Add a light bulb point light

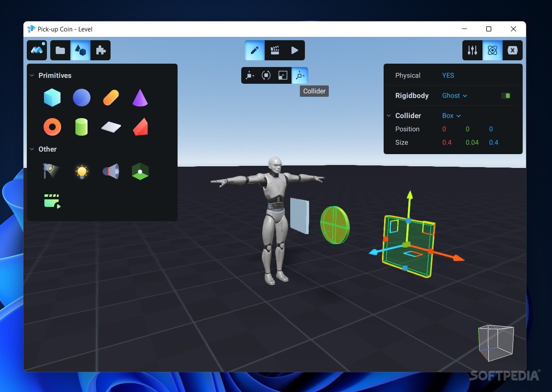(82, 172)
